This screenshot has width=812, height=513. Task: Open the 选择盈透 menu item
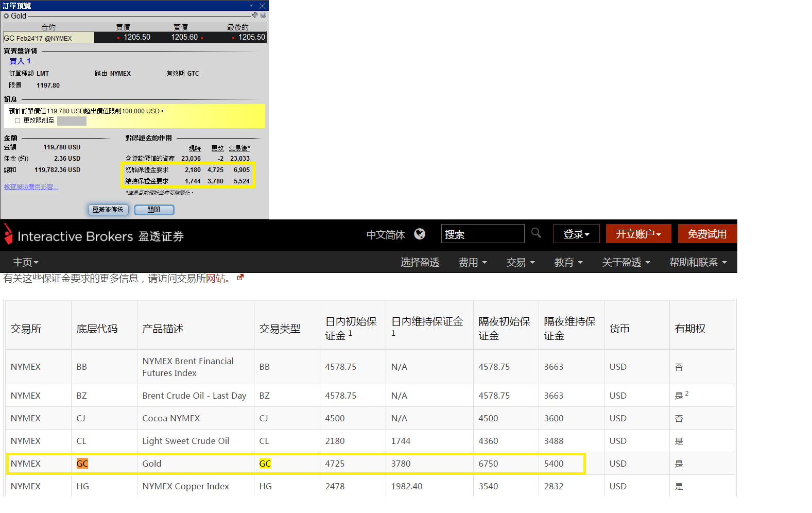click(420, 262)
